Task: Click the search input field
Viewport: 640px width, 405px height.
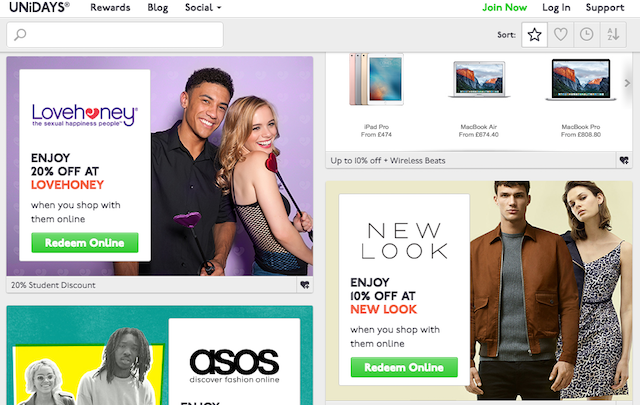Action: coord(115,35)
